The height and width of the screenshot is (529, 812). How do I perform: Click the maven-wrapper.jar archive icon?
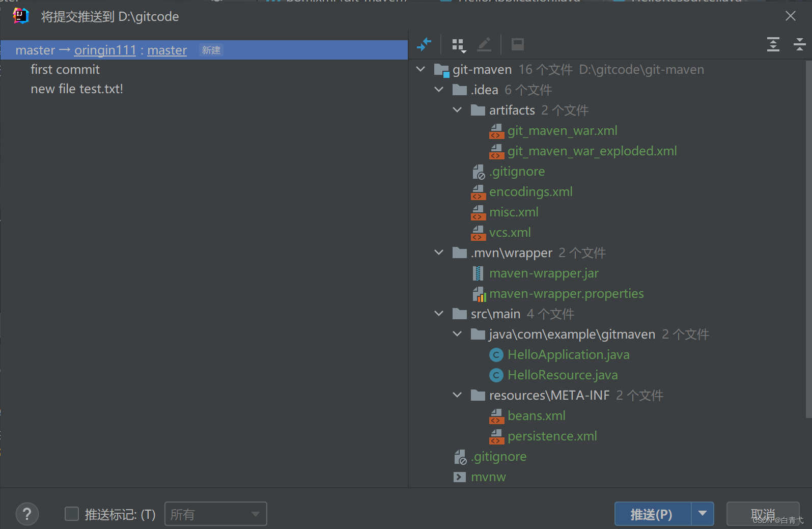478,273
